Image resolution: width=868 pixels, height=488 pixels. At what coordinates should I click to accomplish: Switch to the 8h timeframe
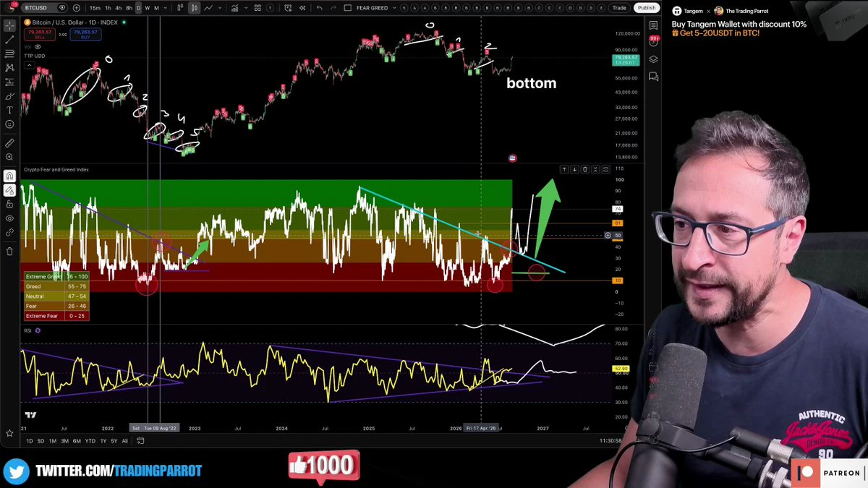tap(129, 8)
